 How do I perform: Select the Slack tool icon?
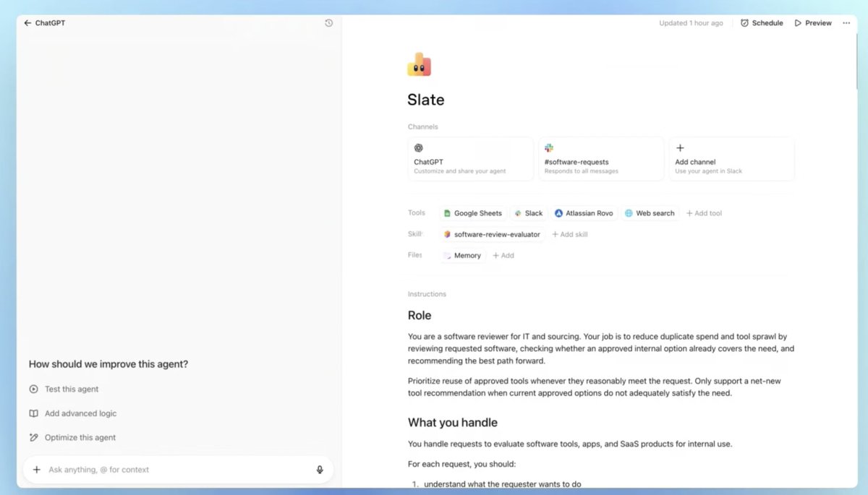click(x=518, y=213)
